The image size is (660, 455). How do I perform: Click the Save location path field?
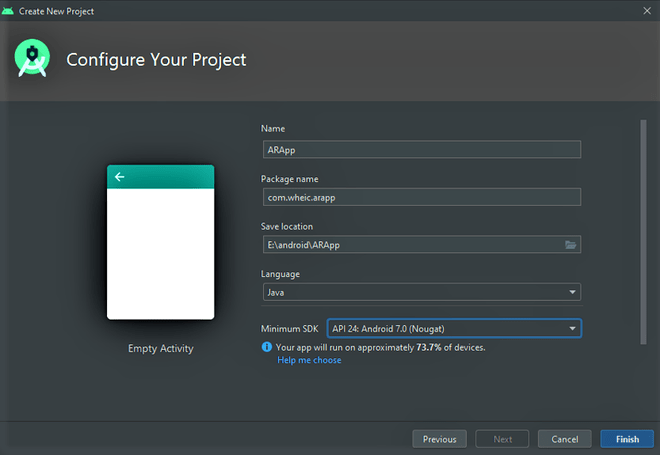click(410, 245)
